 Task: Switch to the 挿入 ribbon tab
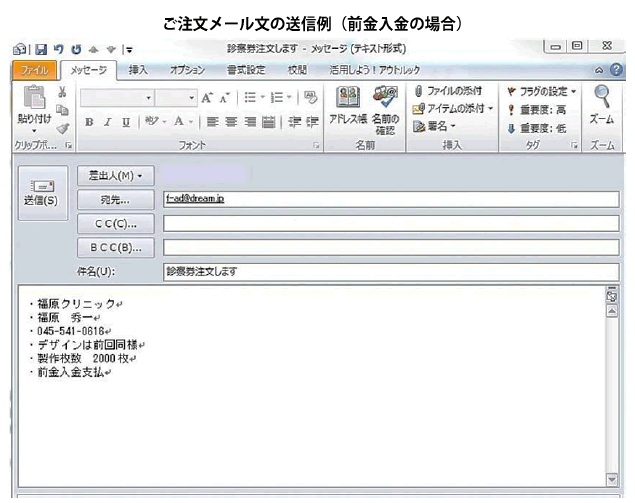coord(138,70)
